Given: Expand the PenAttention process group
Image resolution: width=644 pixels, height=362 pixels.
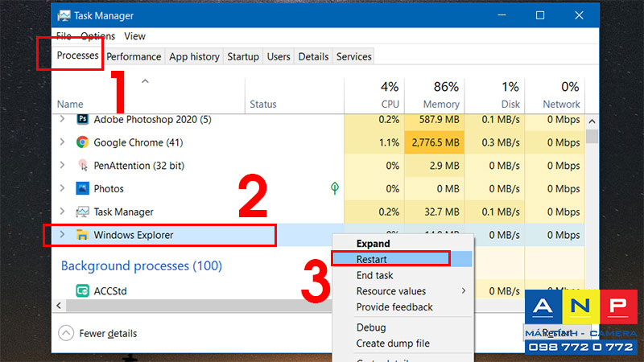Looking at the screenshot, I should (x=62, y=165).
